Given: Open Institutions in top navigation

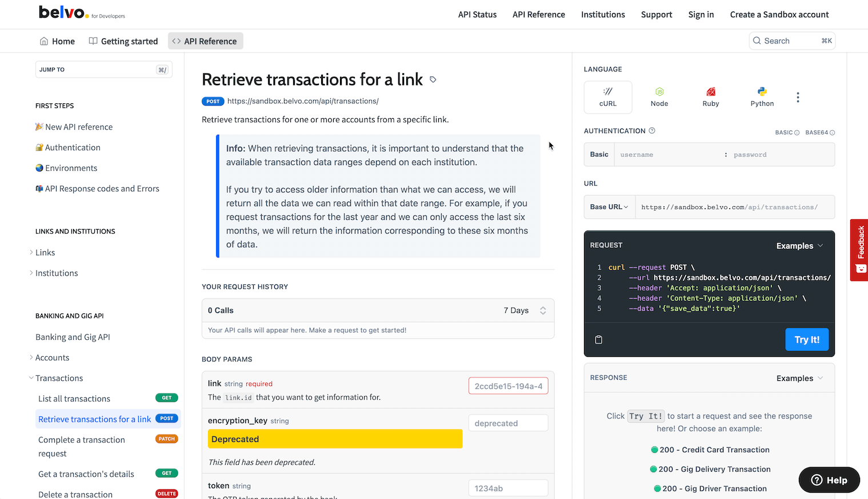Looking at the screenshot, I should pyautogui.click(x=603, y=14).
